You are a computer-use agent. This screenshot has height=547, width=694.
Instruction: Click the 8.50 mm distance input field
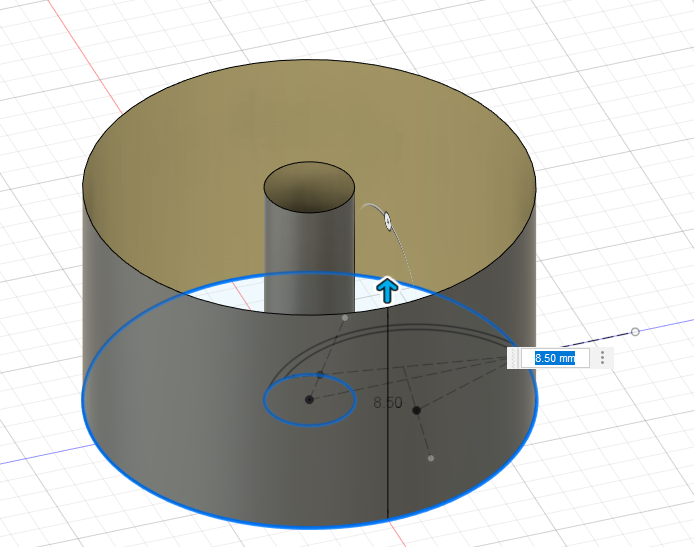[x=555, y=358]
